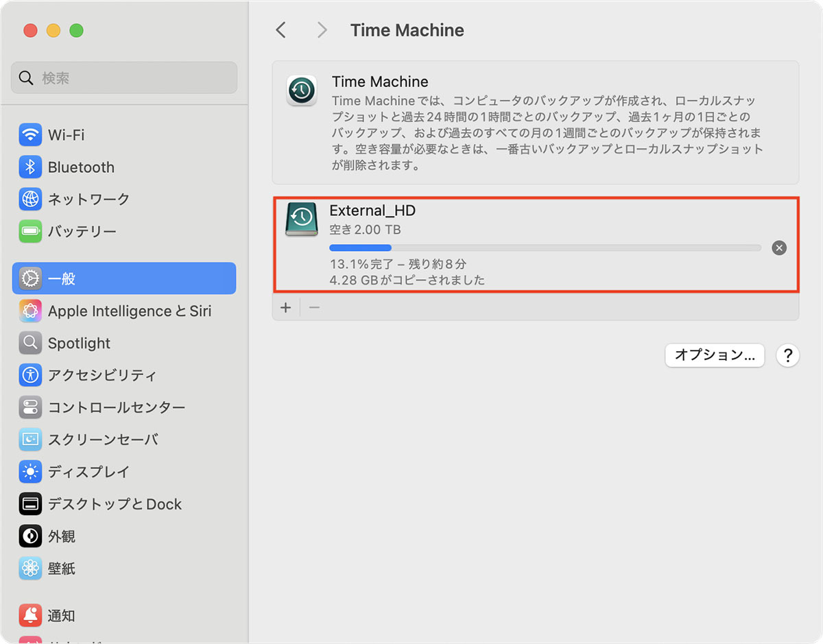Click the Spotlight magnifier icon in sidebar
Viewport: 823px width, 644px height.
[30, 343]
